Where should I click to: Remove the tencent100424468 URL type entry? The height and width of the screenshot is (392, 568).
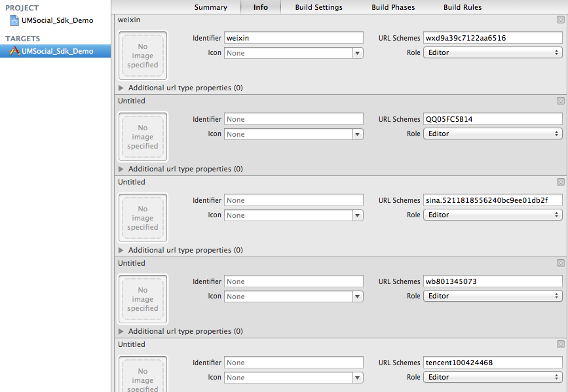[x=560, y=344]
